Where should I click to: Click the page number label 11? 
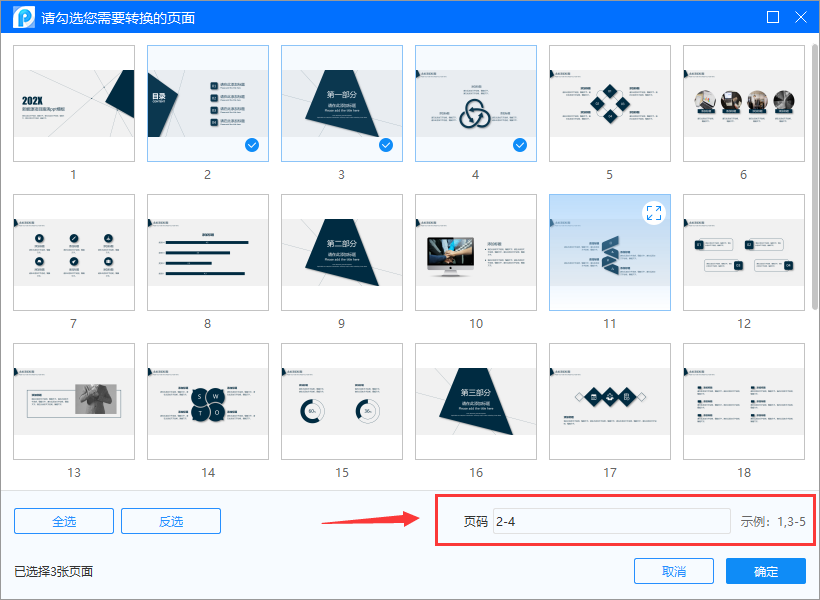(610, 324)
